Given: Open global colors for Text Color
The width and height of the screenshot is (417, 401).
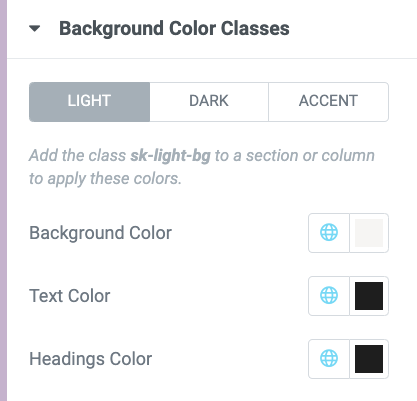Looking at the screenshot, I should pyautogui.click(x=329, y=296).
